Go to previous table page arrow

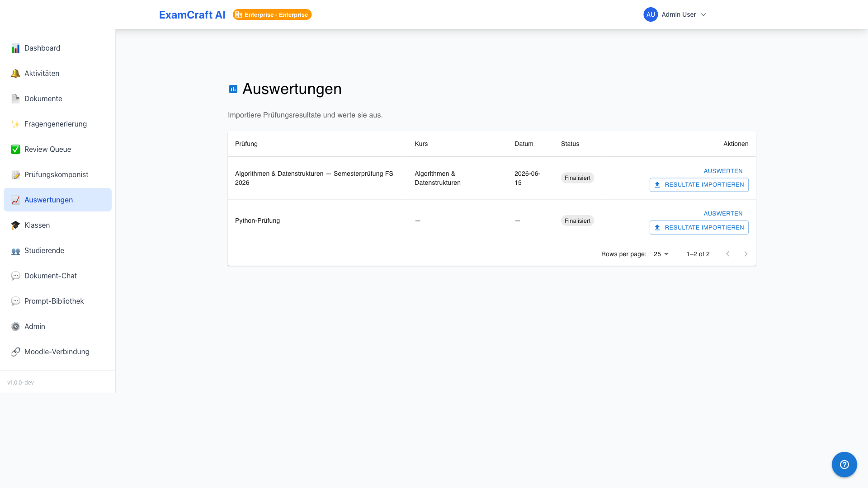728,254
